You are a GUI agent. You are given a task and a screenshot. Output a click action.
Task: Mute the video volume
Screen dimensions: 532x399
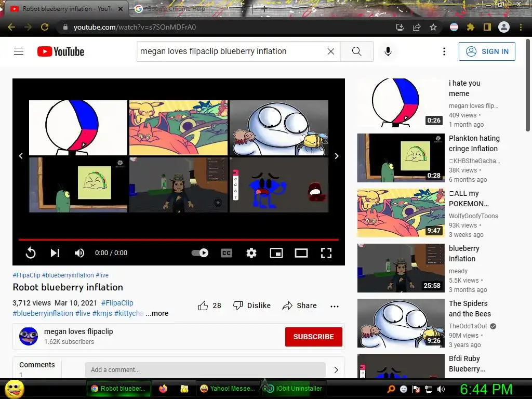coord(79,253)
